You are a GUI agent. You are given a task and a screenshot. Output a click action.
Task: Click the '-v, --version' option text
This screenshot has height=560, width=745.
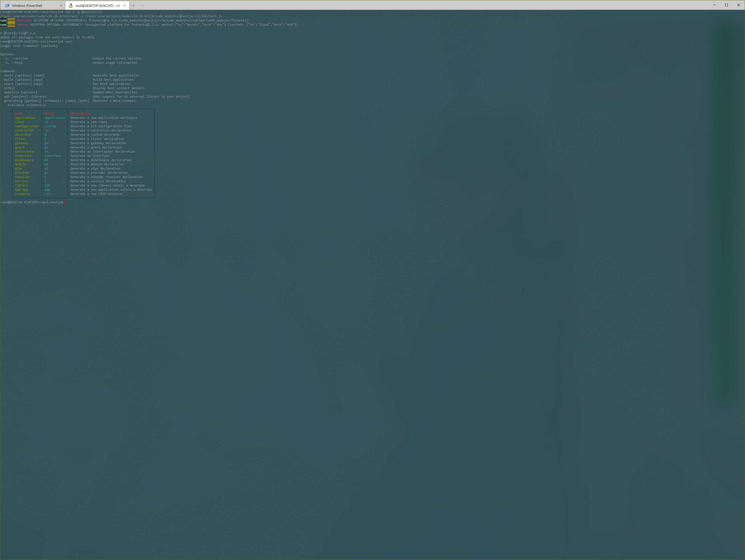click(x=16, y=58)
